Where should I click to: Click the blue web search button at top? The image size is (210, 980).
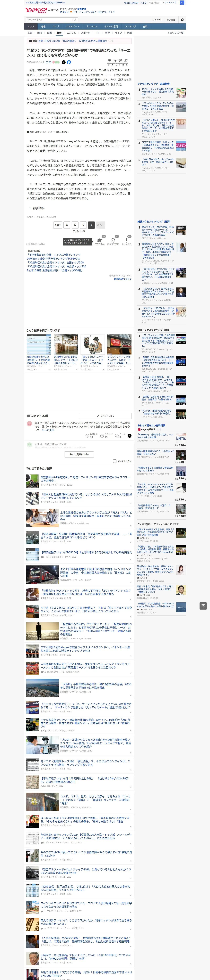[182, 3]
